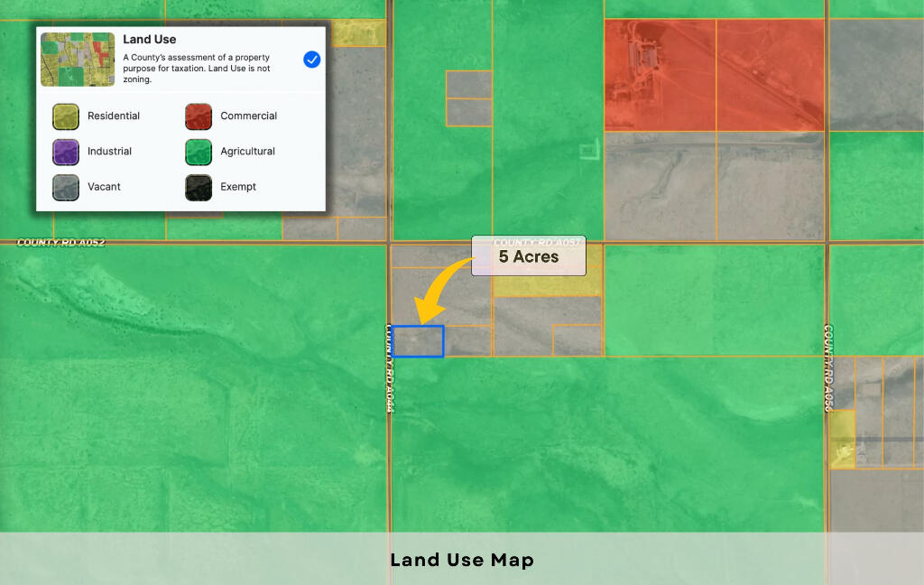Click the Agricultural green legend swatch
Viewport: 924px width, 585px height.
199,152
